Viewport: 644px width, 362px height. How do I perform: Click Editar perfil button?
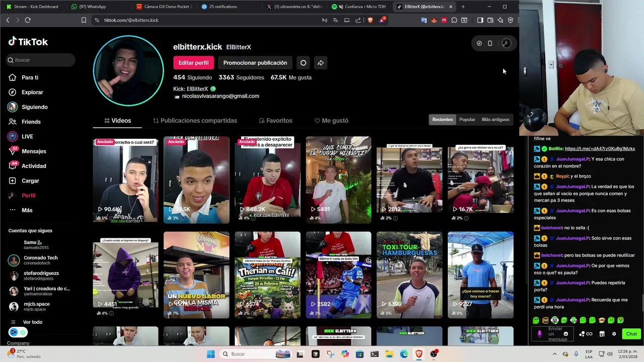point(193,63)
